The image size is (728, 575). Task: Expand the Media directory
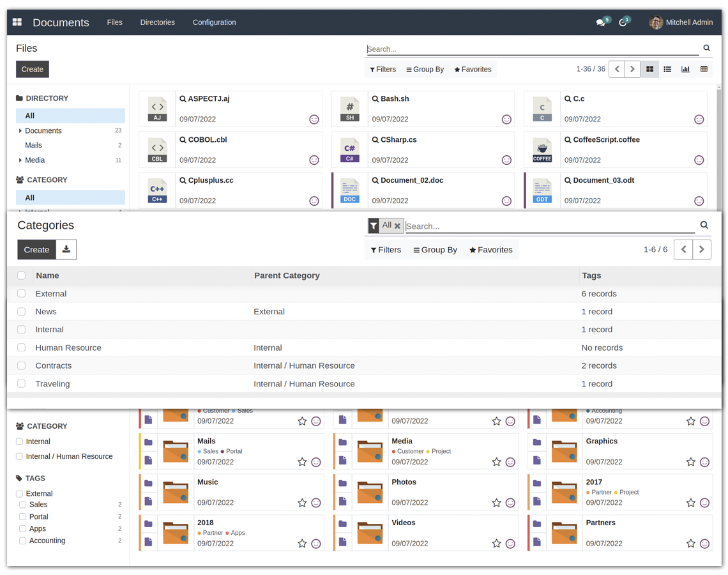(20, 160)
